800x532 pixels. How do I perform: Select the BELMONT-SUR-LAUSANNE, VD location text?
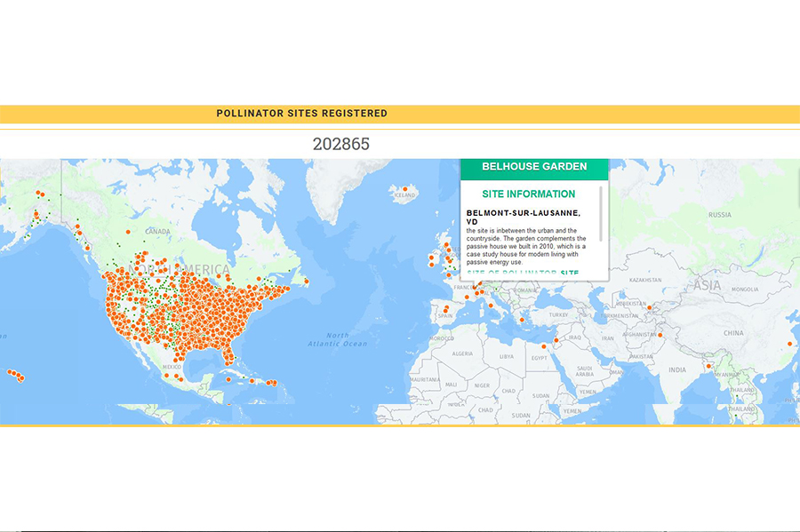524,217
